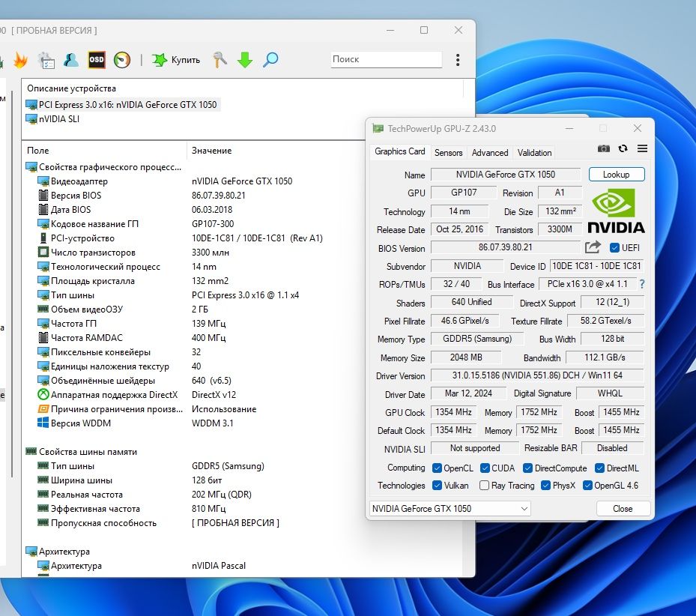Open preferences with the wrench icon

point(220,59)
